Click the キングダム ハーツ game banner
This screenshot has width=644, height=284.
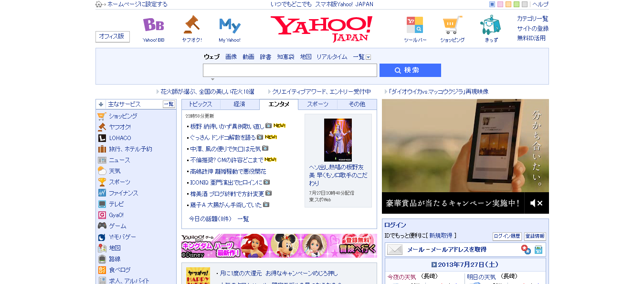(x=279, y=246)
